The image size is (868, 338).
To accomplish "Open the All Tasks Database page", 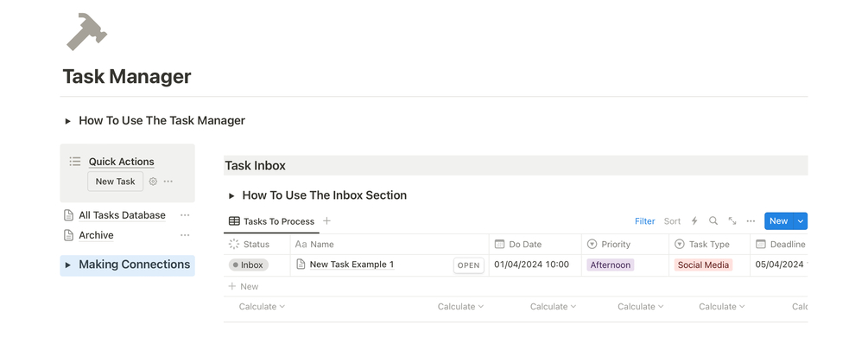I will [x=122, y=215].
